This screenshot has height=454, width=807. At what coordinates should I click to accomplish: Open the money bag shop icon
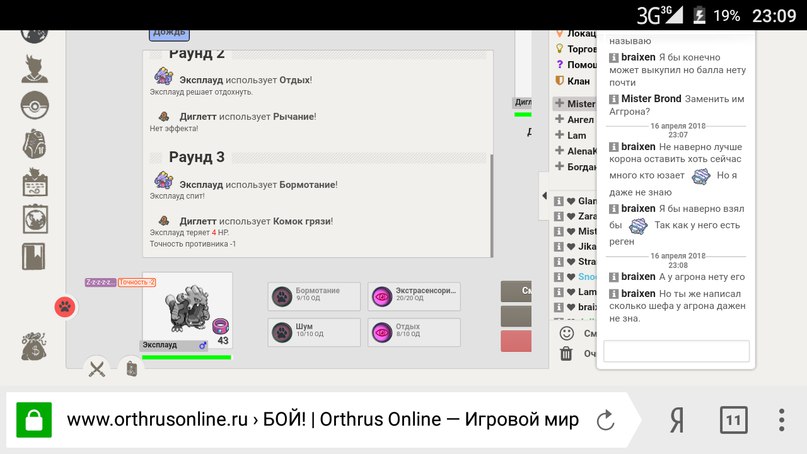point(34,346)
